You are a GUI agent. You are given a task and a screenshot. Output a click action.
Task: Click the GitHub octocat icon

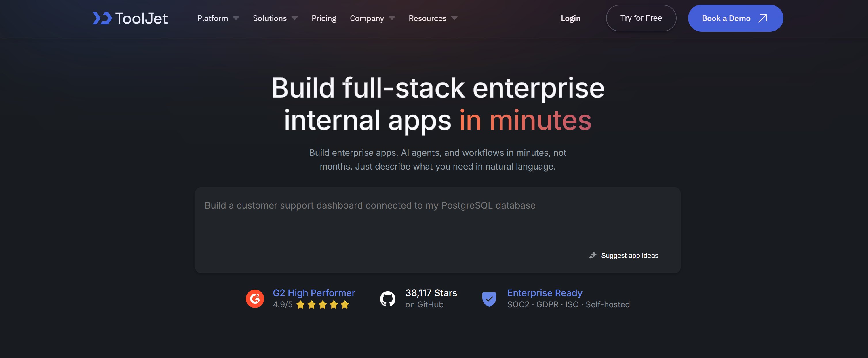point(387,299)
